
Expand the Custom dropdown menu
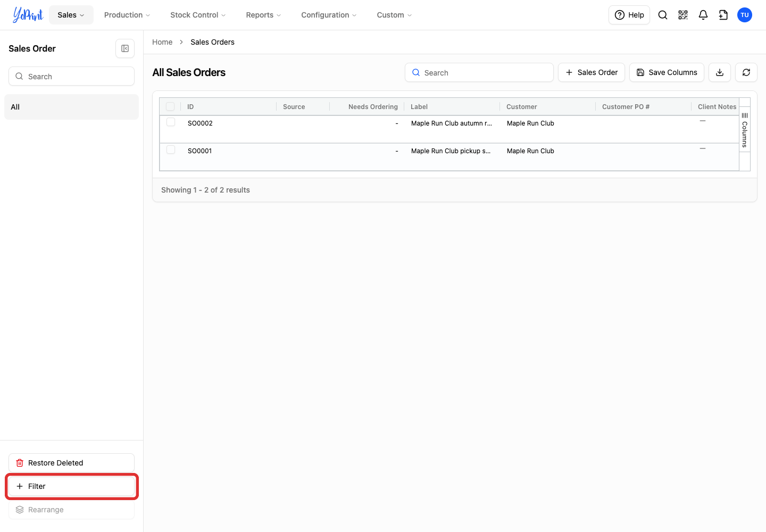[394, 15]
